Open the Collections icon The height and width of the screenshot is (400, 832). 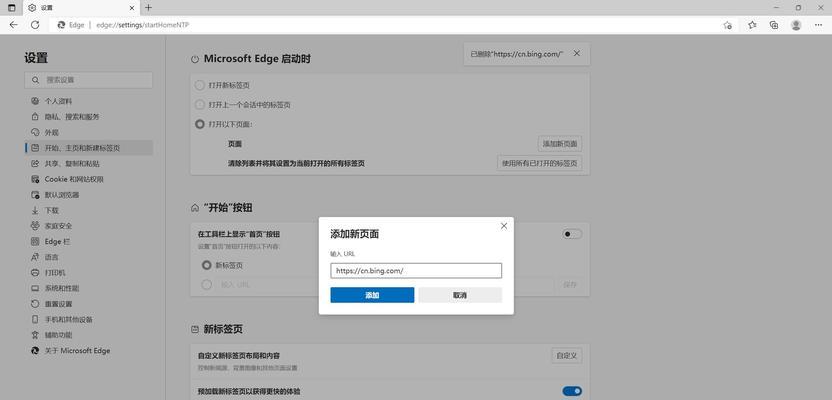click(x=774, y=25)
